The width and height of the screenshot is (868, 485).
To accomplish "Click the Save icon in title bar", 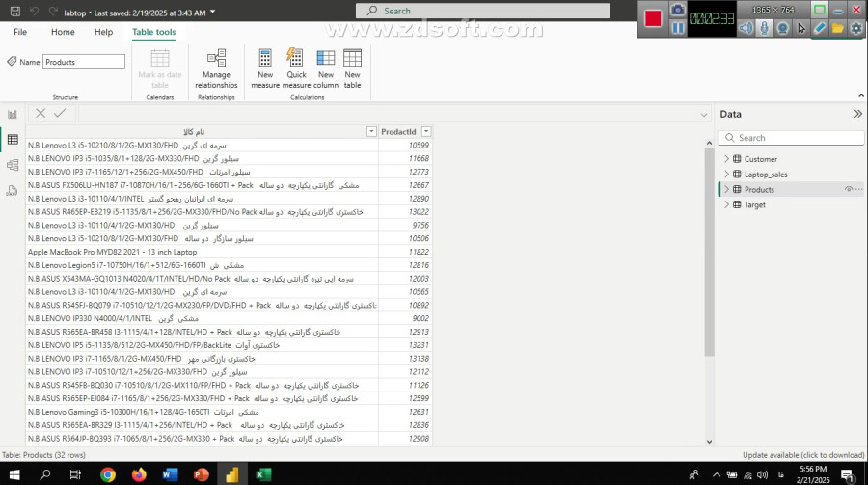I will click(15, 12).
